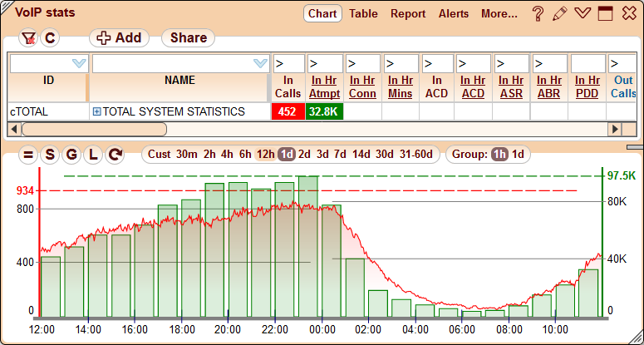The height and width of the screenshot is (345, 644).
Task: Open the ID column filter dropdown
Action: coord(79,63)
